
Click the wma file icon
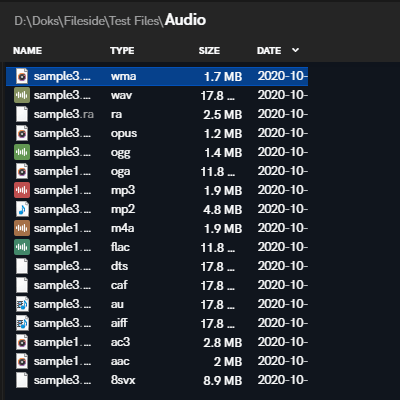22,76
